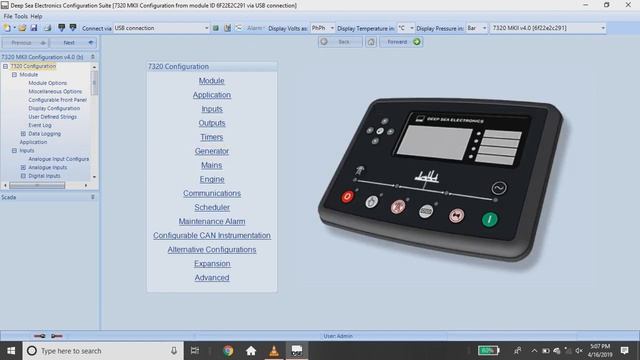Click the tree horizontal scrollbar thumb
This screenshot has height=360, width=640.
(x=37, y=185)
